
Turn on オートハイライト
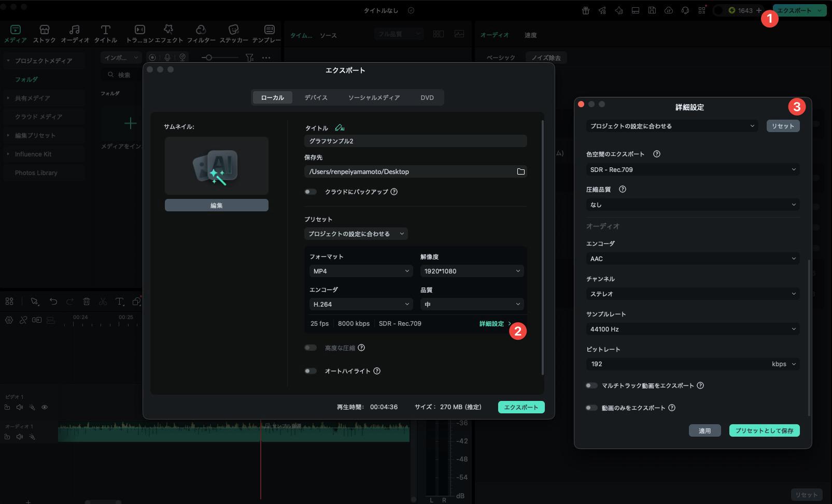click(x=311, y=371)
